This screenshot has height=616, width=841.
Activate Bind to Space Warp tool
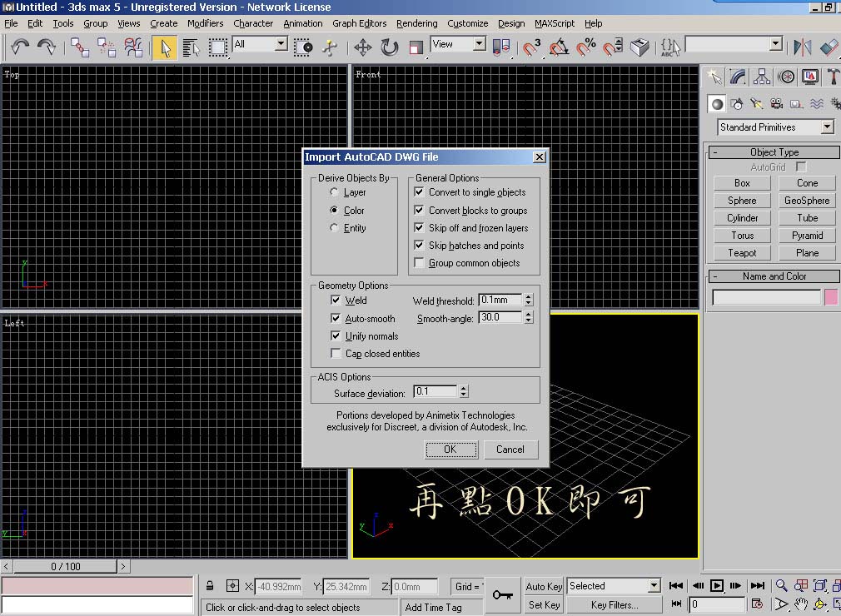pos(133,47)
